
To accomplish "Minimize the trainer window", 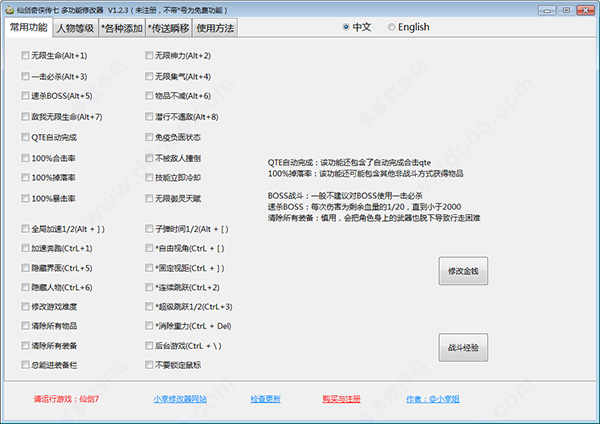I will coord(547,10).
